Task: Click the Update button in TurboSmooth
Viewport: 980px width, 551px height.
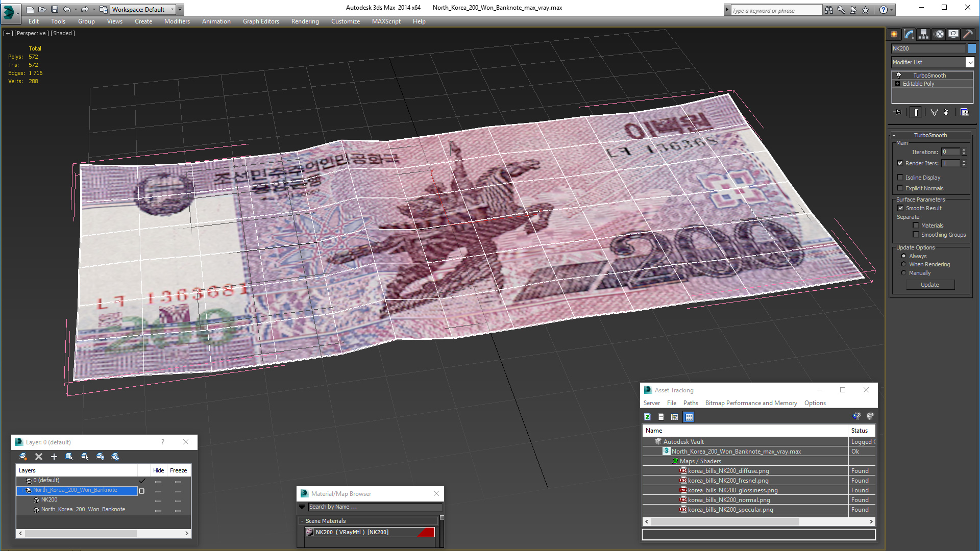Action: pos(930,285)
